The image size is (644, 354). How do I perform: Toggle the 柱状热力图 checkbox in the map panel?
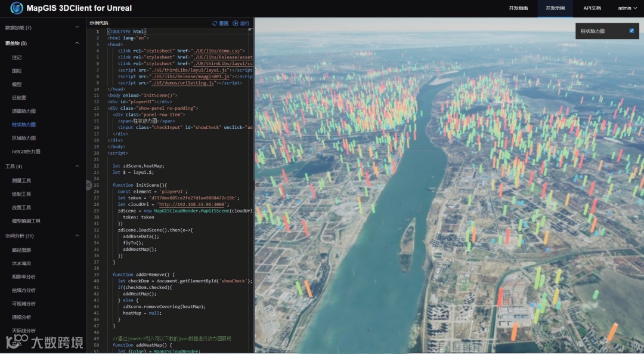point(631,30)
